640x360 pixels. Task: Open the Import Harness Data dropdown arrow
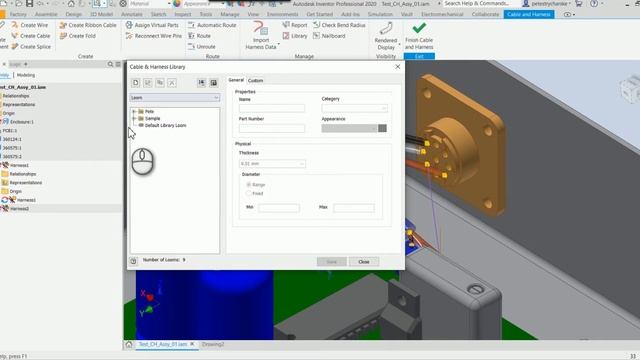tap(278, 44)
